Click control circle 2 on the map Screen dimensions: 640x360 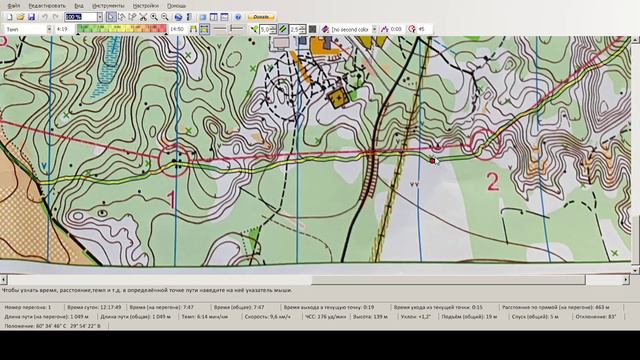pyautogui.click(x=486, y=144)
